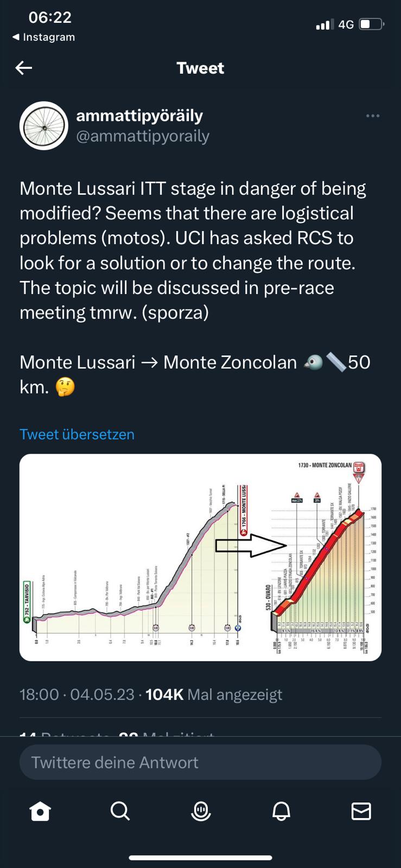401x868 pixels.
Task: View the "104K Mal angezeigt" view count
Action: point(214,694)
